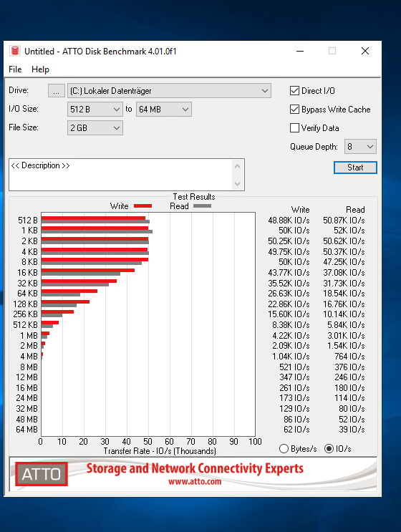Viewport: 401px width, 532px height.
Task: Open the File menu
Action: 15,69
